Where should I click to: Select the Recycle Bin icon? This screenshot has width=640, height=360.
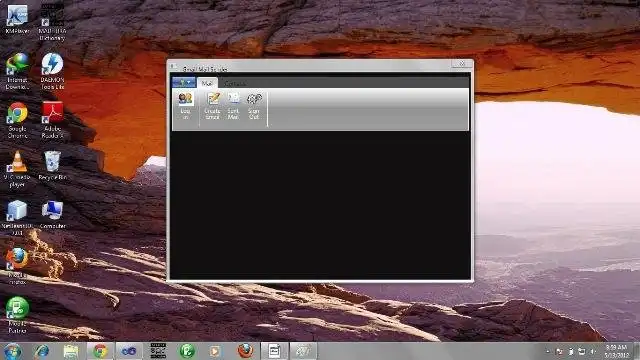(x=52, y=166)
